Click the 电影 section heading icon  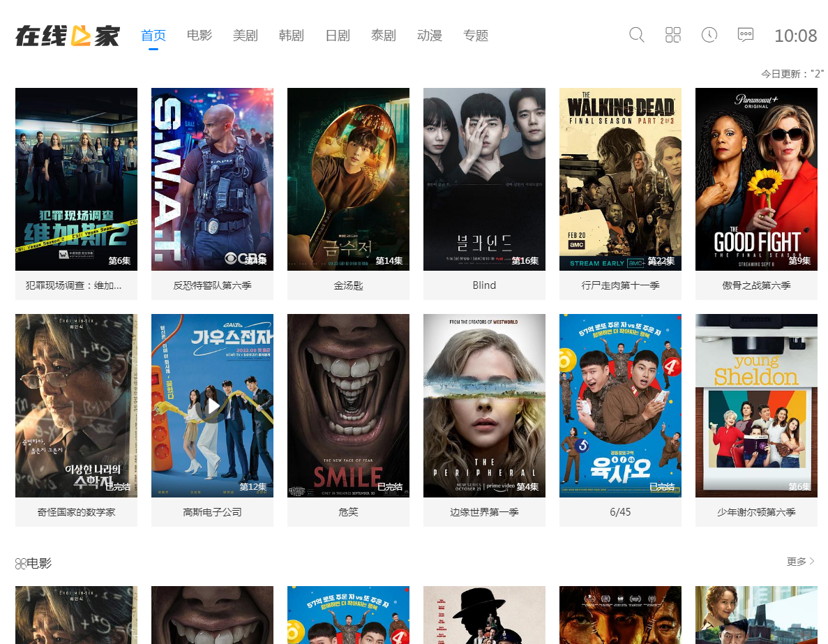[20, 563]
